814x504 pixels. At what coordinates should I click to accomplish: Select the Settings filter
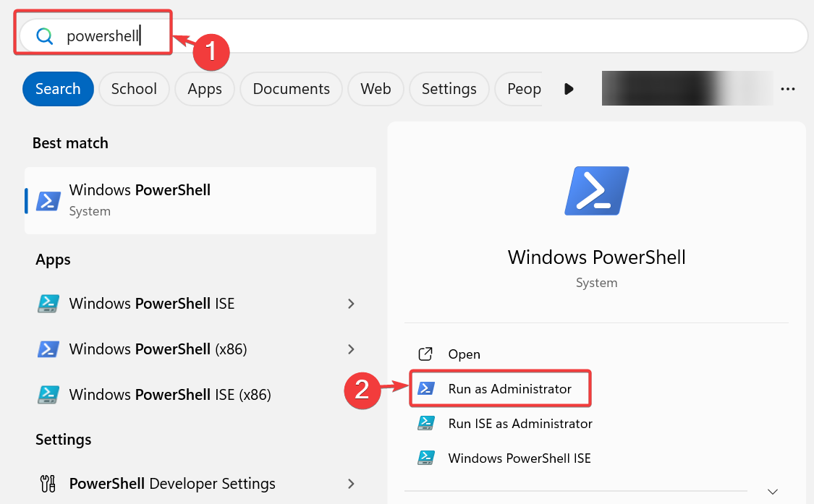tap(449, 88)
